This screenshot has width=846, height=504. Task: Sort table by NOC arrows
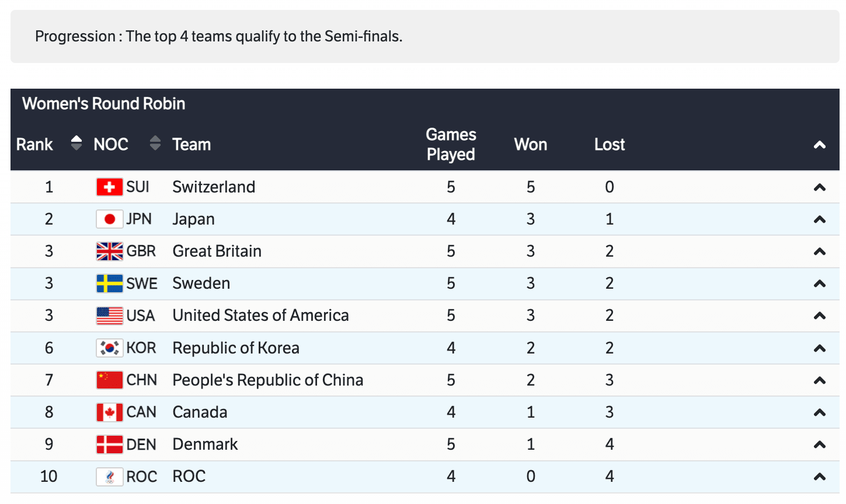155,143
